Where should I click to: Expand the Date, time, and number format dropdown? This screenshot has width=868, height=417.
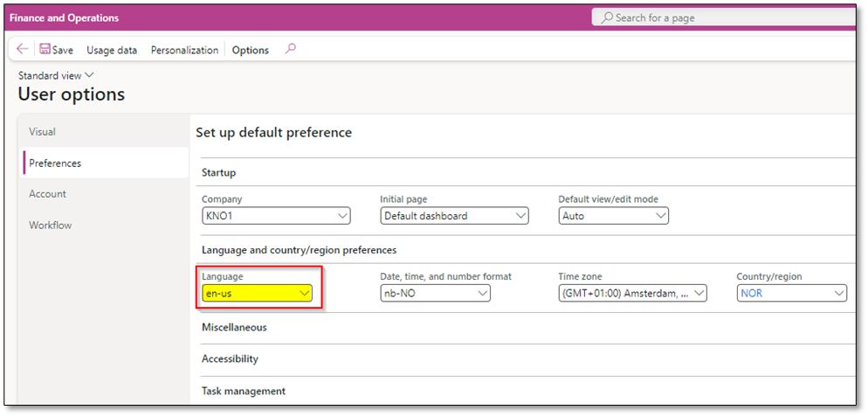(435, 294)
